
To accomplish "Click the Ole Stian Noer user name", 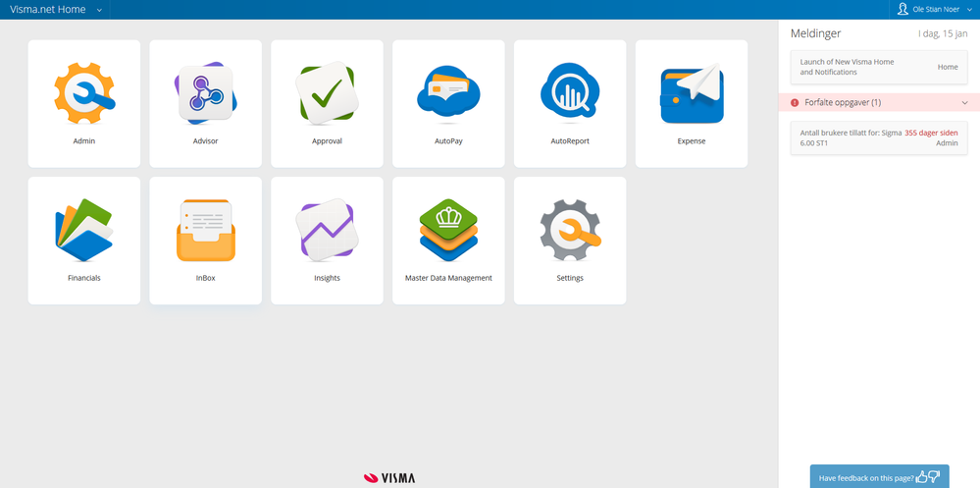I will click(x=936, y=10).
